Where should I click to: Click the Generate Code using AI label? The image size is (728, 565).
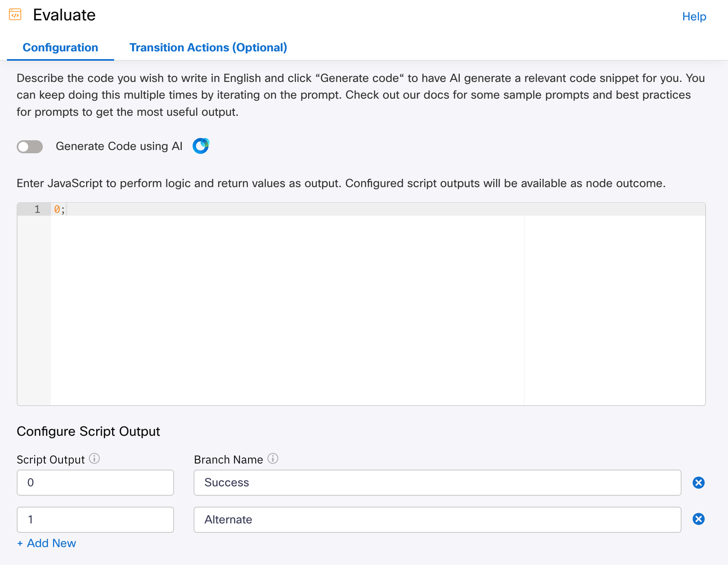click(x=119, y=146)
